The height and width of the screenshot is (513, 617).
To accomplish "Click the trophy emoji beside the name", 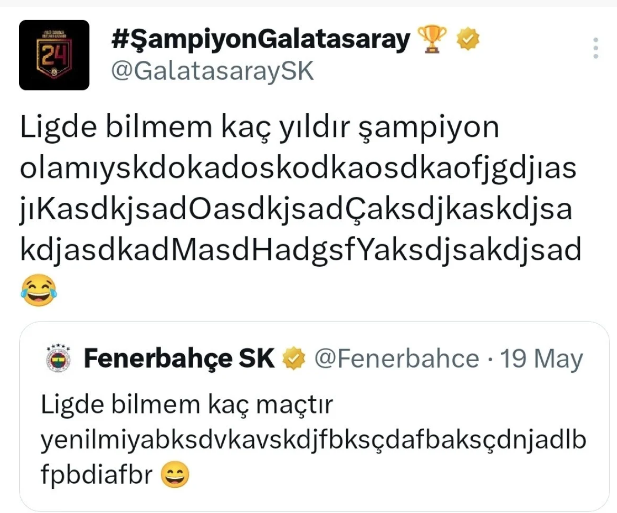I will [432, 39].
